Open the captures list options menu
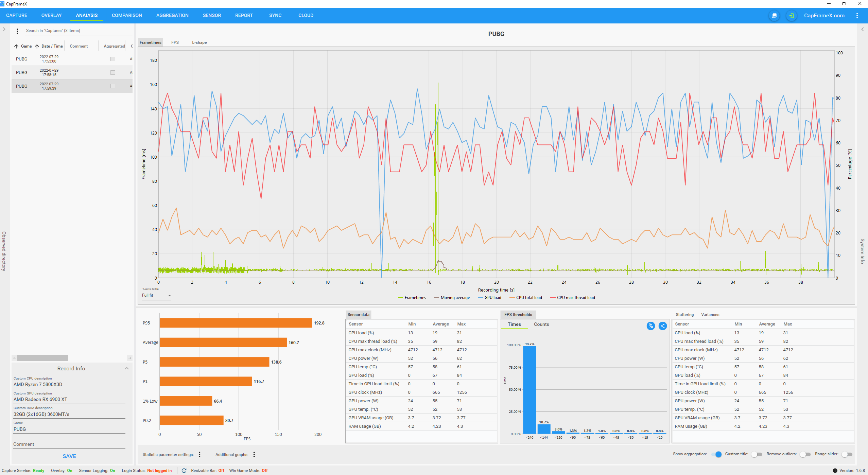 click(x=17, y=31)
